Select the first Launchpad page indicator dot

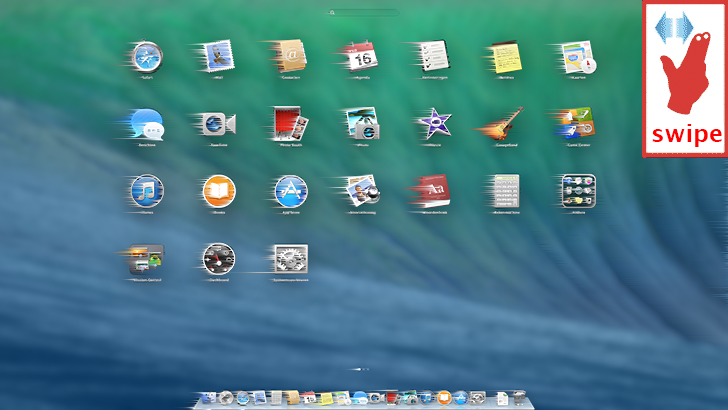(359, 369)
